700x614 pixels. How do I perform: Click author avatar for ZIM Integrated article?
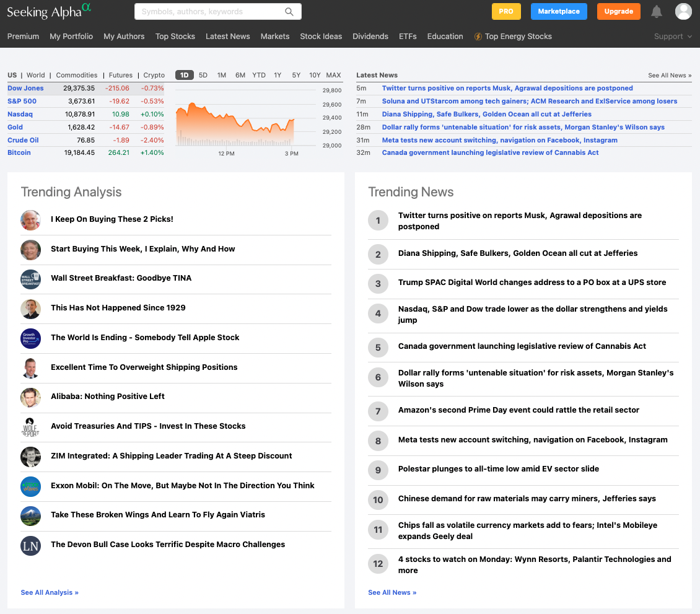click(31, 457)
